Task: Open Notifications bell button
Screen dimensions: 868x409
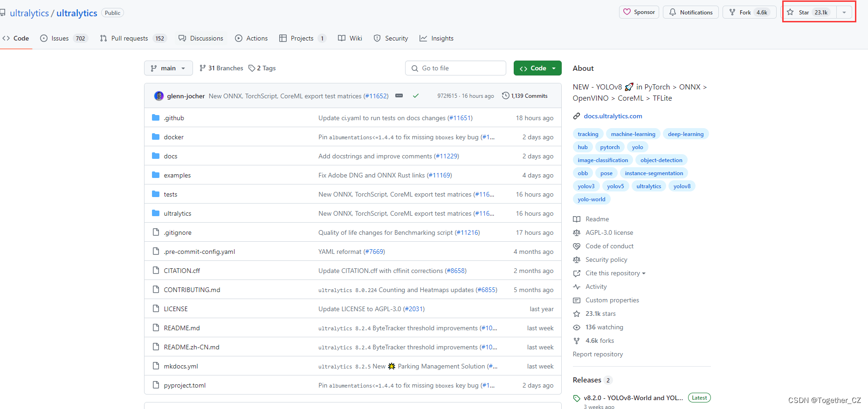Action: click(691, 12)
